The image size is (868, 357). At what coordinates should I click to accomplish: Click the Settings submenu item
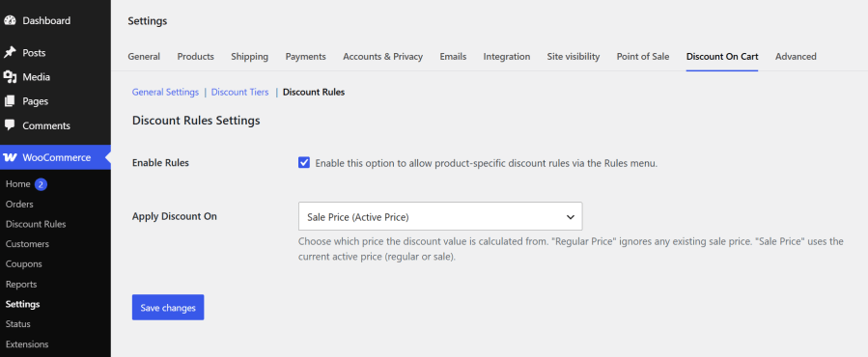[x=23, y=304]
